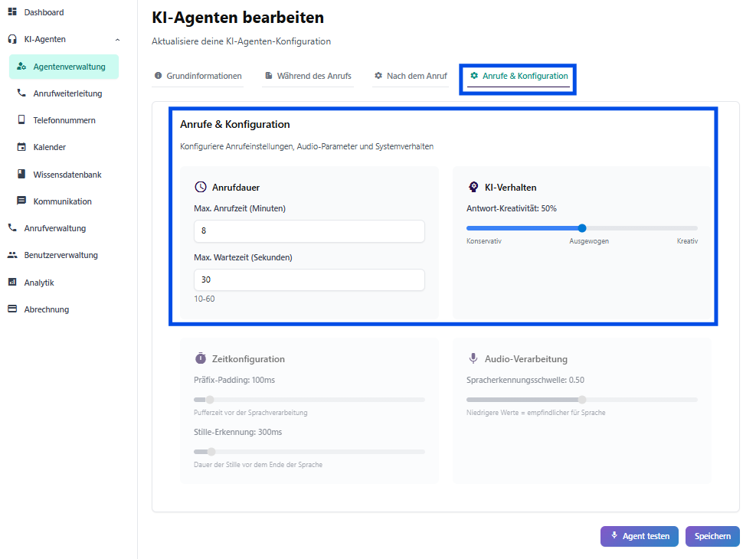Click the calendar icon beside Kalender

point(21,147)
